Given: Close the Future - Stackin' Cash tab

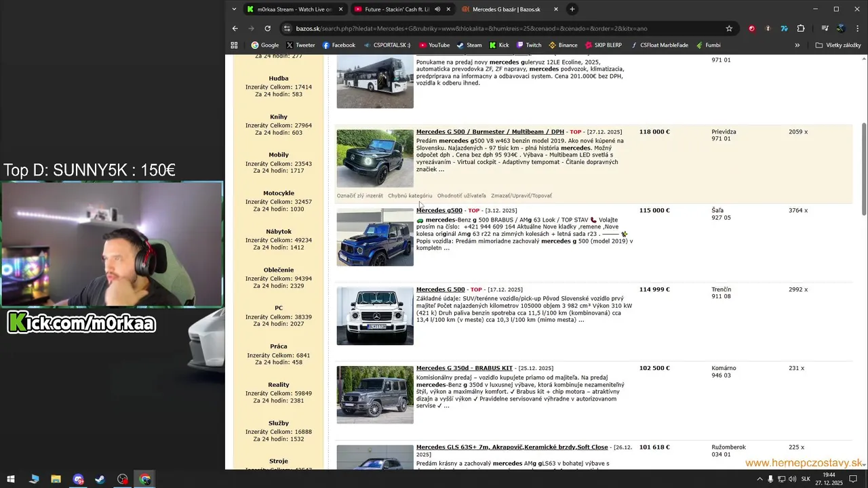Looking at the screenshot, I should pos(449,9).
